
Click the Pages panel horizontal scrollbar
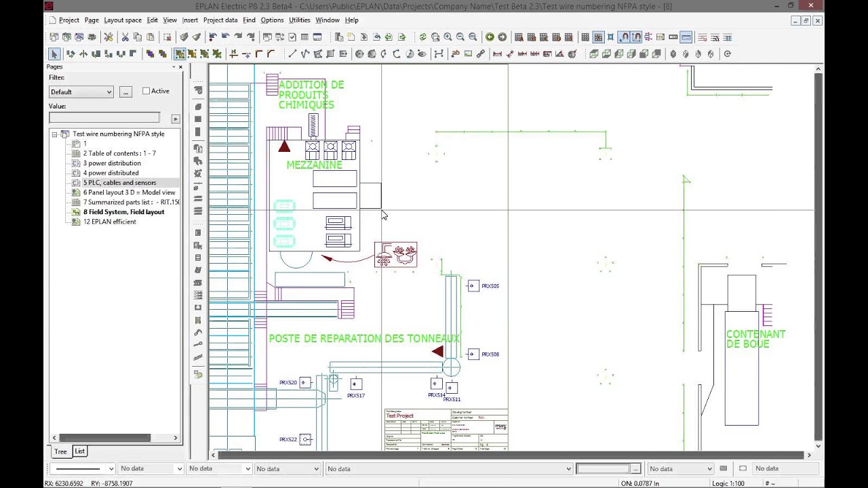[114, 438]
